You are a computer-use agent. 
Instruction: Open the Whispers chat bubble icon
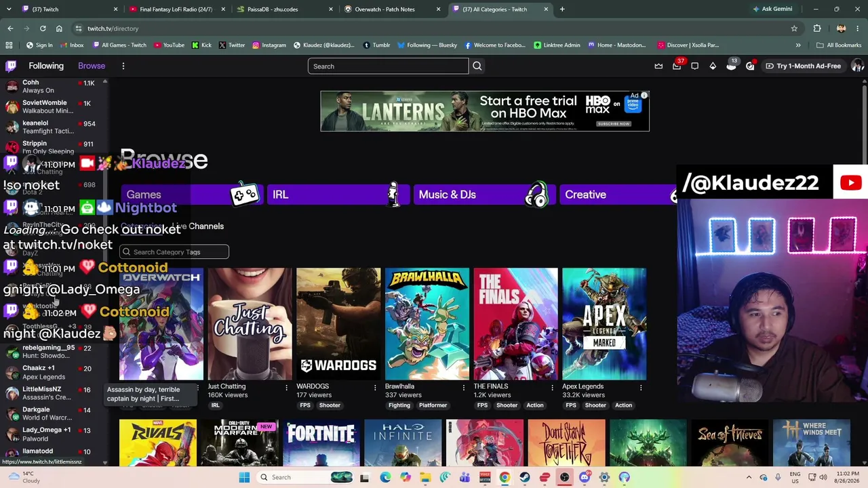pyautogui.click(x=695, y=66)
